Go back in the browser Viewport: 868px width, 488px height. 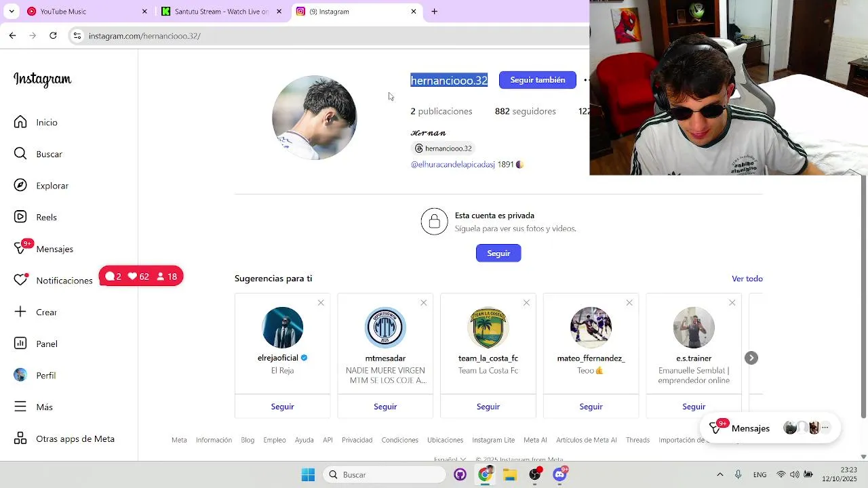(12, 35)
